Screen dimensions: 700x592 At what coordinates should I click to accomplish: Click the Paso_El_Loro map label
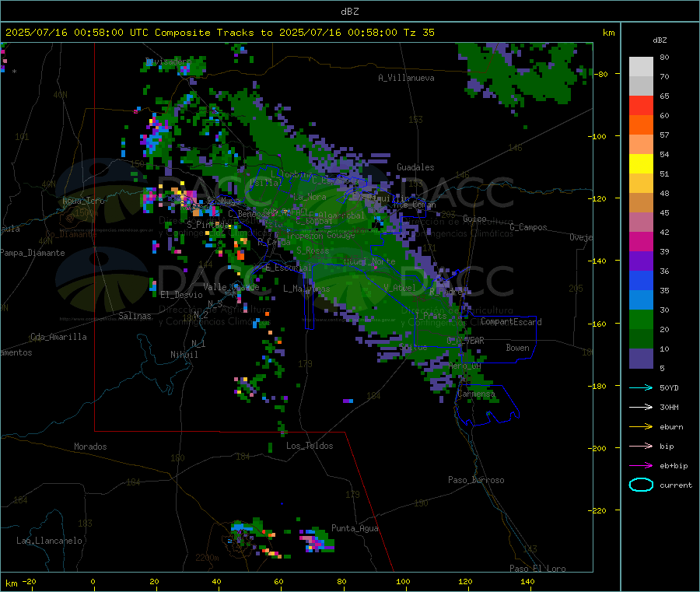[x=538, y=569]
